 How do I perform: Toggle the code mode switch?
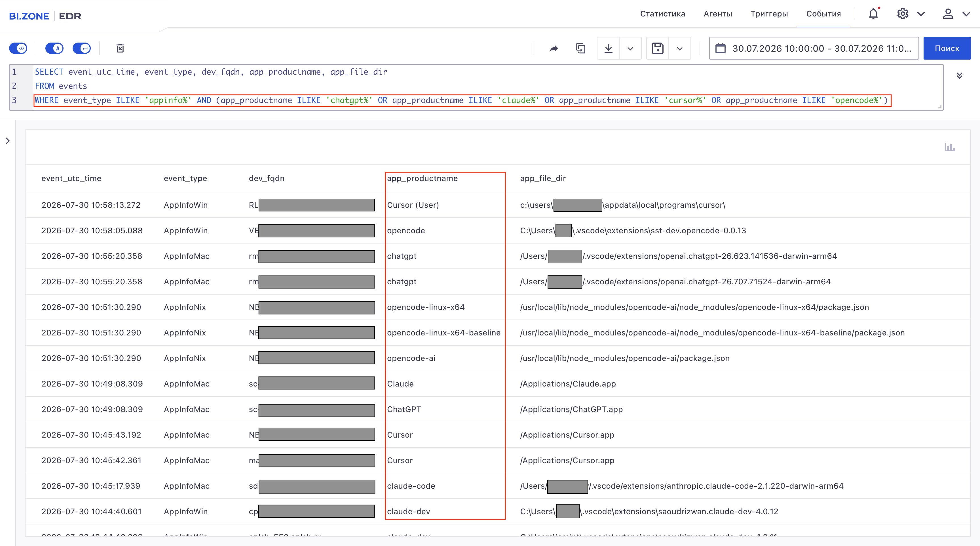18,48
